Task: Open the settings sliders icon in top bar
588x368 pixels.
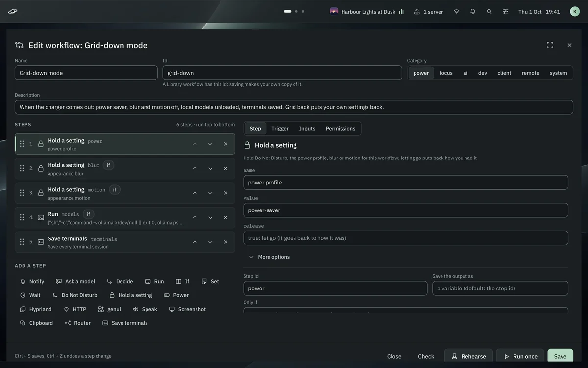Action: (505, 11)
